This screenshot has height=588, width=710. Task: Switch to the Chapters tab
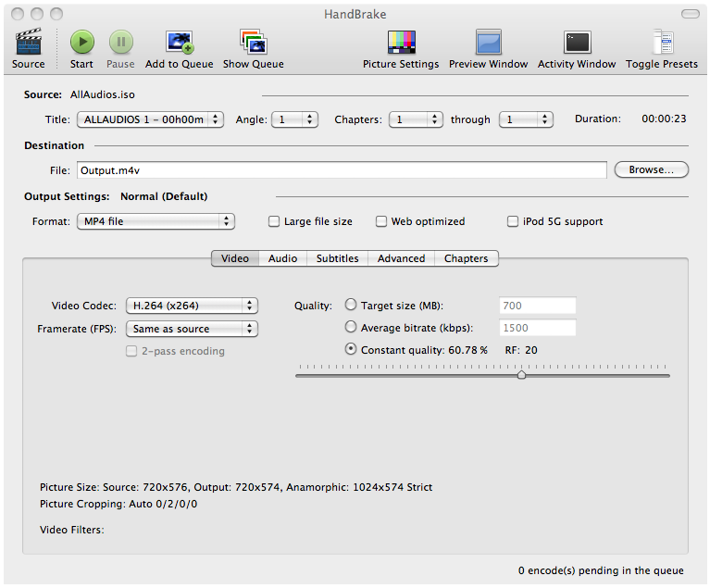(x=467, y=258)
